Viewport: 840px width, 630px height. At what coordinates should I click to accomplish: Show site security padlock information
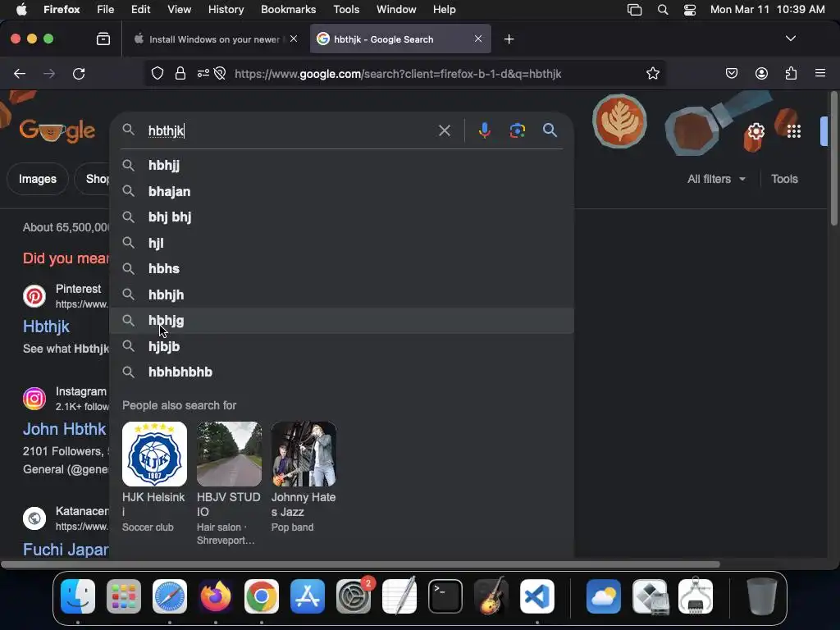pos(180,73)
